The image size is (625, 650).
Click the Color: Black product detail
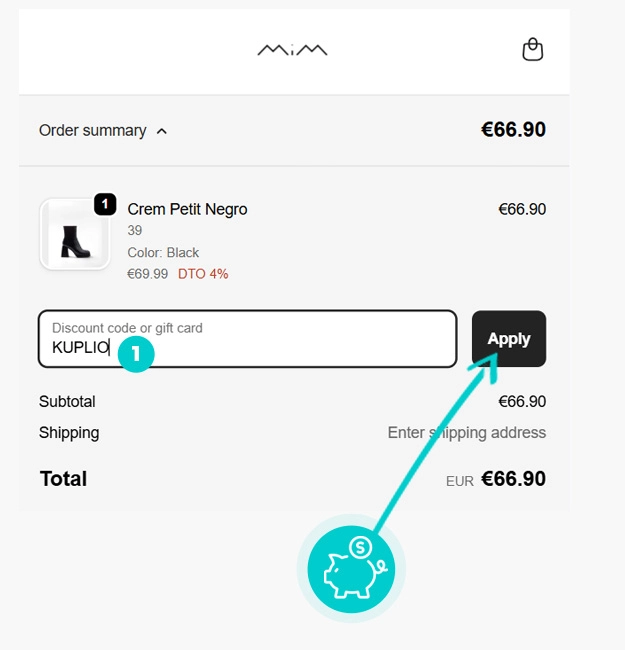(163, 252)
